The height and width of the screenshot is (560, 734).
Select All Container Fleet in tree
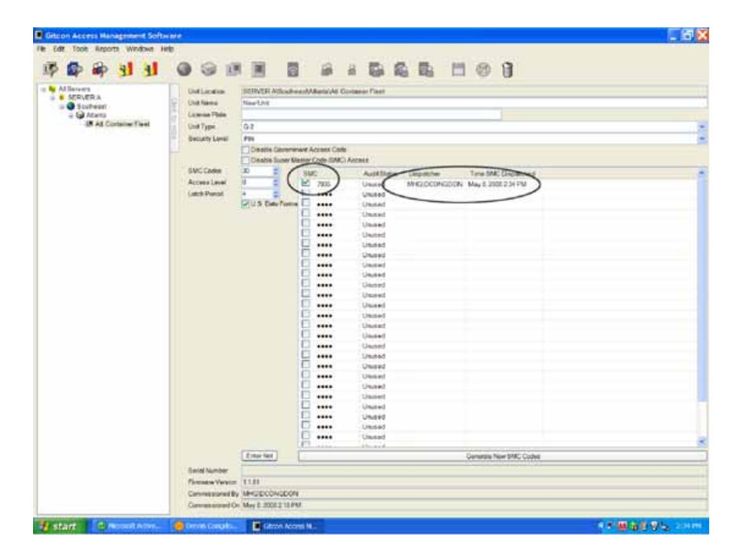[x=122, y=124]
